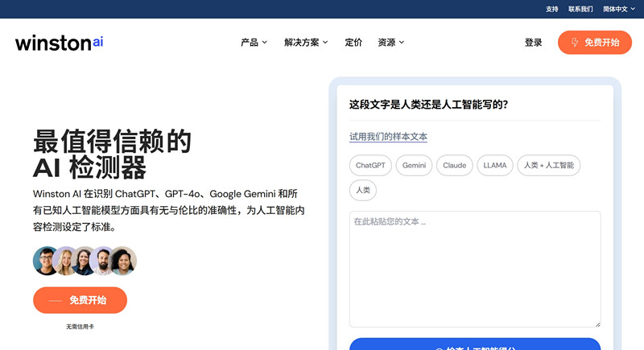Click the 无需信用卡 text
644x350 pixels.
[x=80, y=327]
